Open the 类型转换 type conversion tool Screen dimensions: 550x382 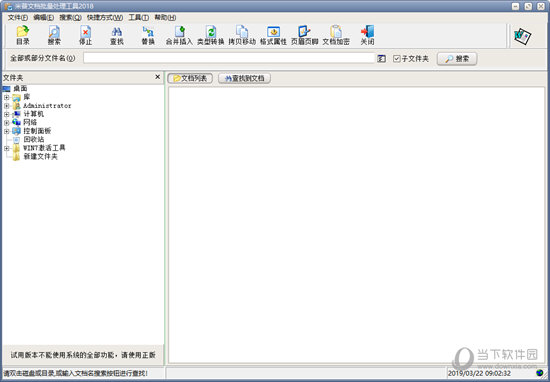click(210, 35)
